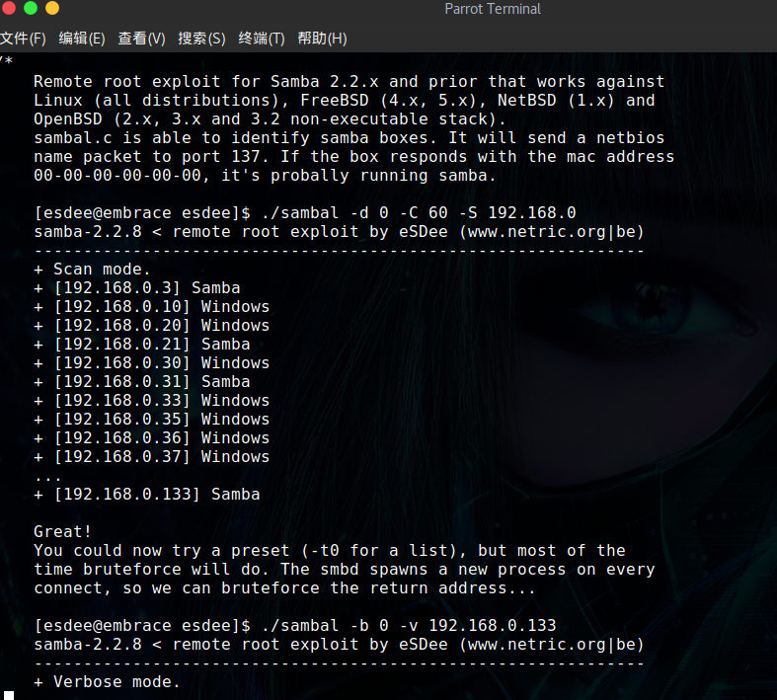The height and width of the screenshot is (700, 777).
Task: Click the 'Great!' text line
Action: (62, 531)
